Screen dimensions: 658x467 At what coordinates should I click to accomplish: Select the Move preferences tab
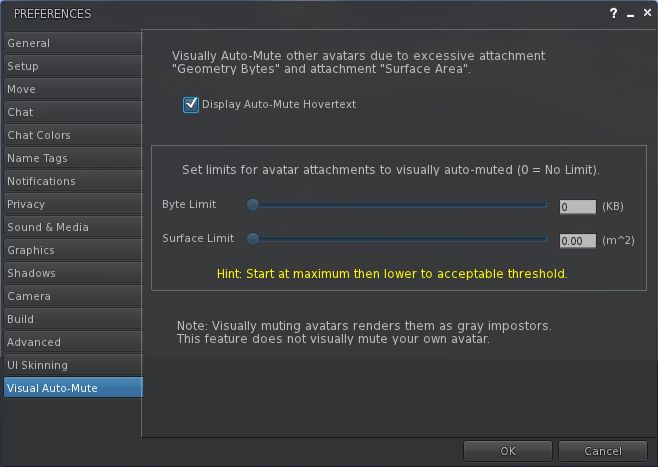pyautogui.click(x=72, y=89)
